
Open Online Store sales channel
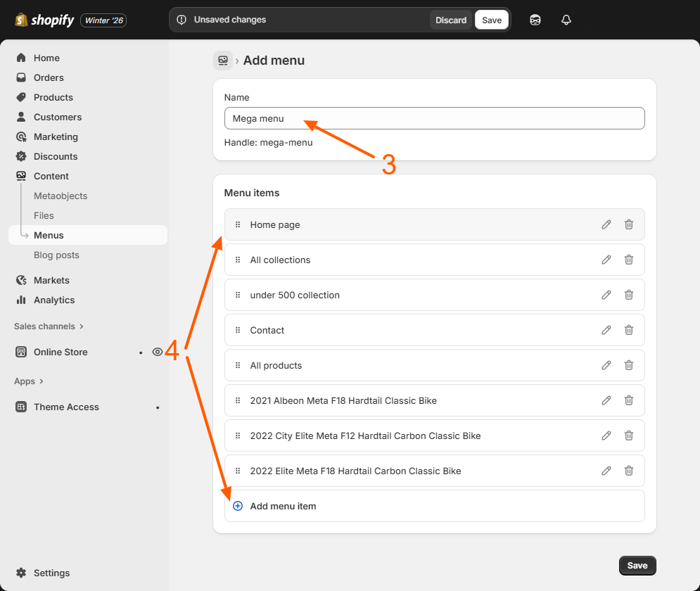(61, 352)
